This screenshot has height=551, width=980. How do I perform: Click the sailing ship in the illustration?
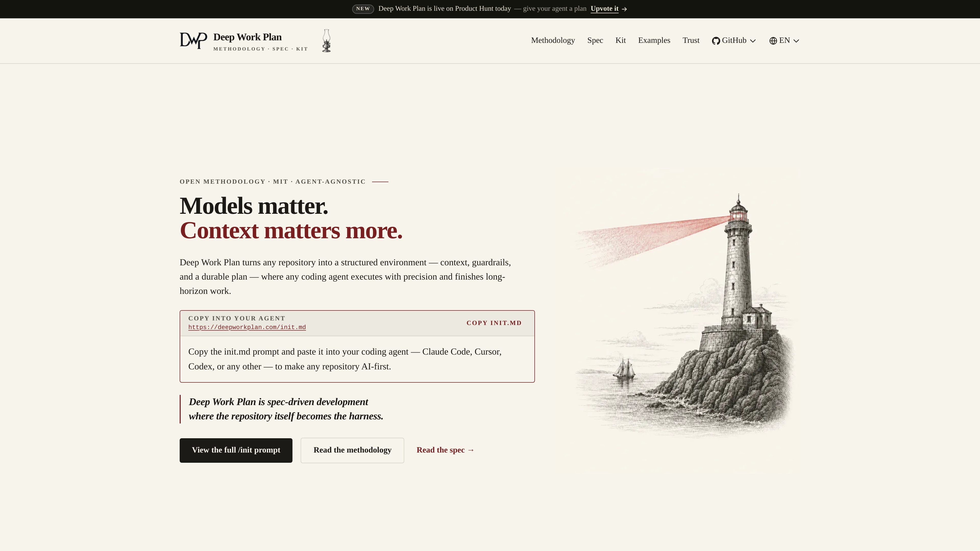624,368
